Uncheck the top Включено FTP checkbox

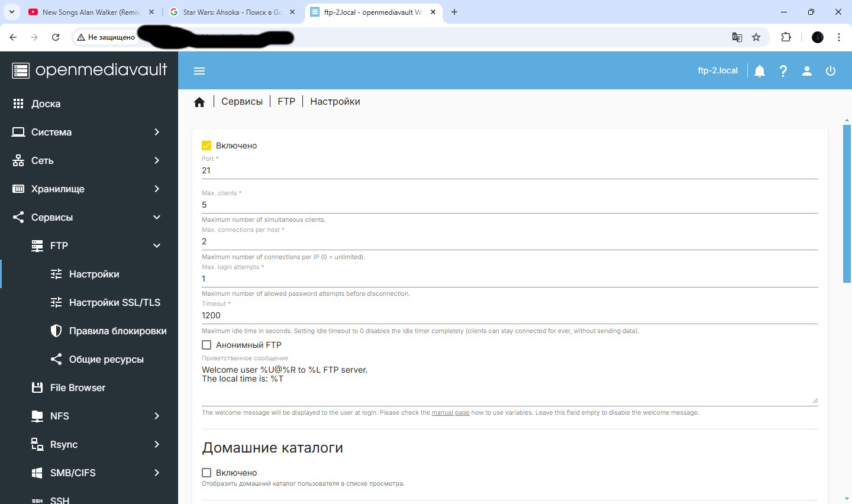point(206,146)
